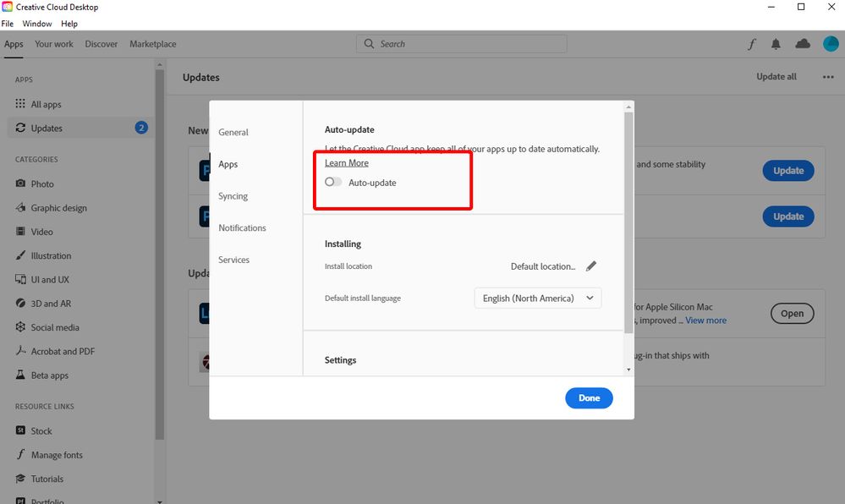Screen dimensions: 845x504
Task: Click the search magnifier icon
Action: click(369, 44)
